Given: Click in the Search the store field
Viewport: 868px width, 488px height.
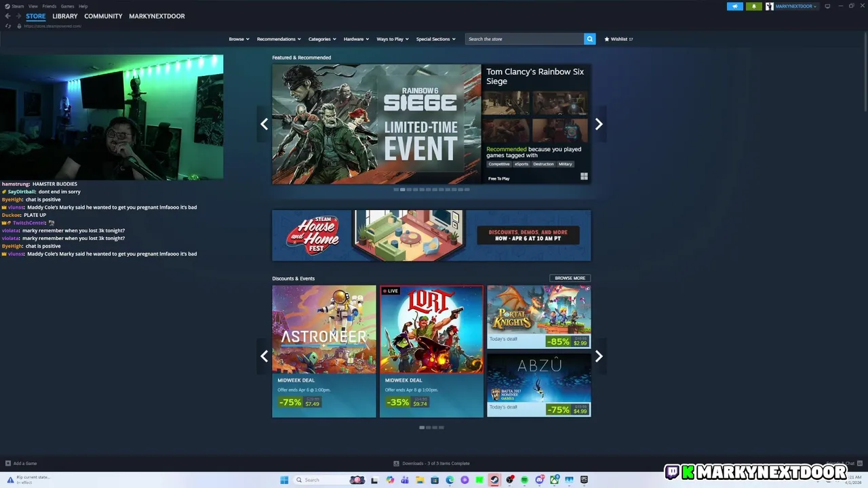Looking at the screenshot, I should pos(525,39).
